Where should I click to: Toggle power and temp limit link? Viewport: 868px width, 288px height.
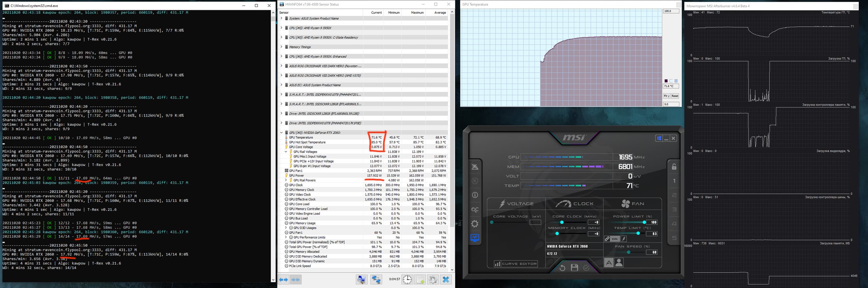click(607, 239)
